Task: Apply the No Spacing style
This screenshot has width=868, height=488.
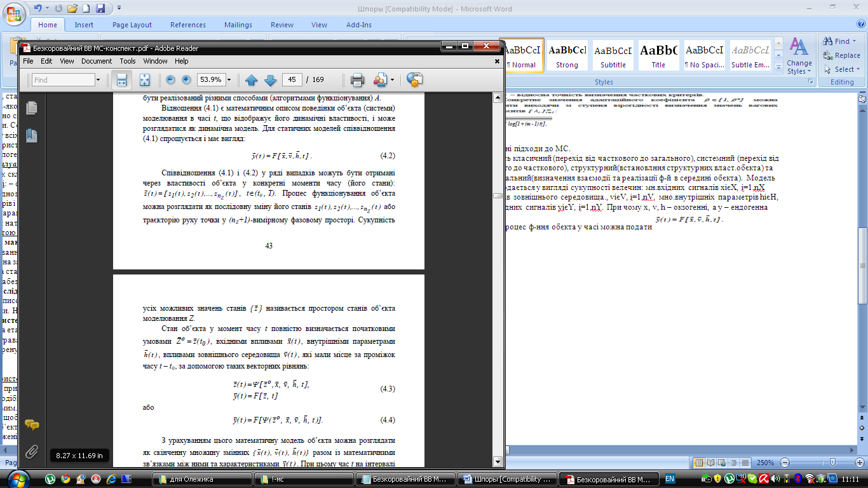Action: (704, 56)
